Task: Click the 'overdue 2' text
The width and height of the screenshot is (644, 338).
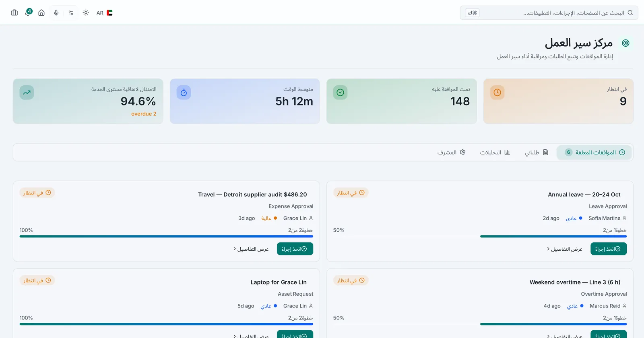Action: 144,114
